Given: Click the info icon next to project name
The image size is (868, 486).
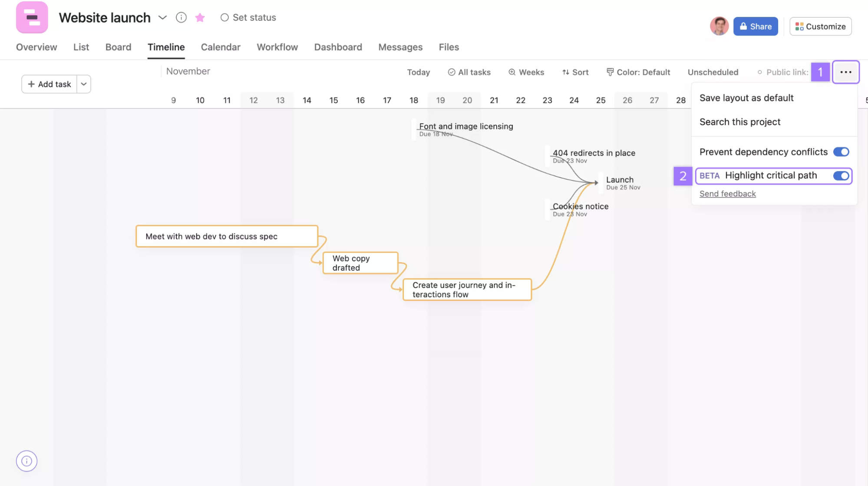Looking at the screenshot, I should (181, 17).
